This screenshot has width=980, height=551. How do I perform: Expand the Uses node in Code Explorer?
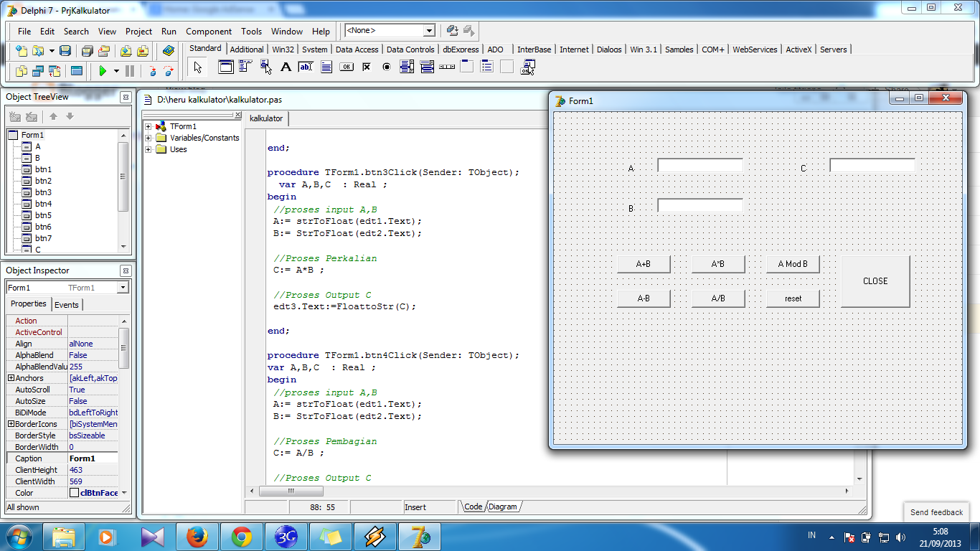tap(149, 149)
